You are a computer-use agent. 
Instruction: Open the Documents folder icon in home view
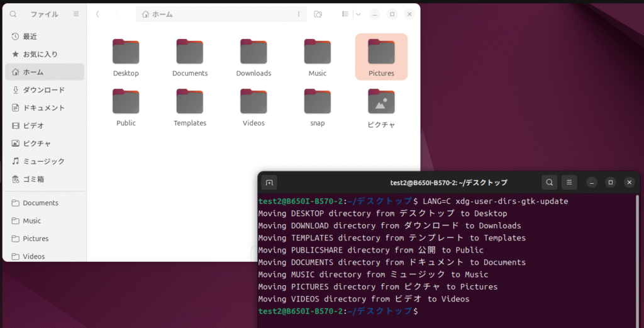[190, 57]
